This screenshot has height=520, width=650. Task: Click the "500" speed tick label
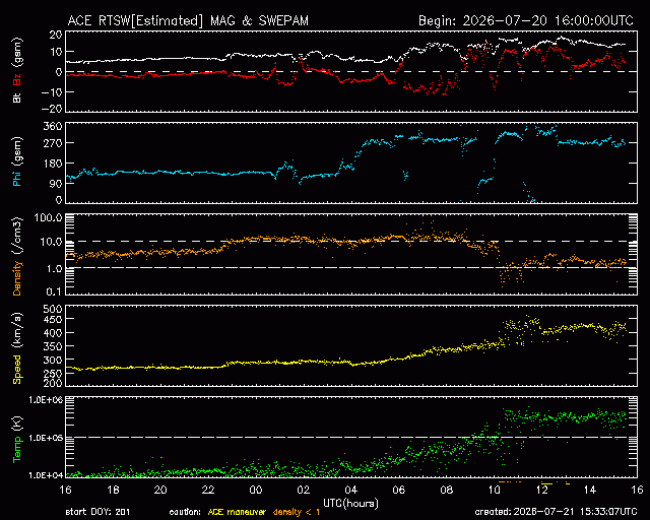coord(53,309)
